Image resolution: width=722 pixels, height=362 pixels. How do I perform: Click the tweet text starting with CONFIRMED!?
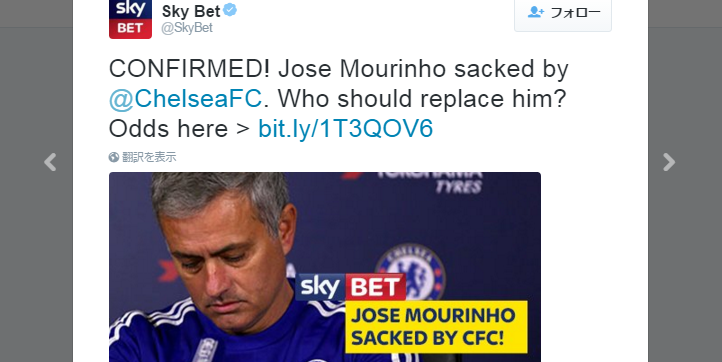pyautogui.click(x=338, y=99)
